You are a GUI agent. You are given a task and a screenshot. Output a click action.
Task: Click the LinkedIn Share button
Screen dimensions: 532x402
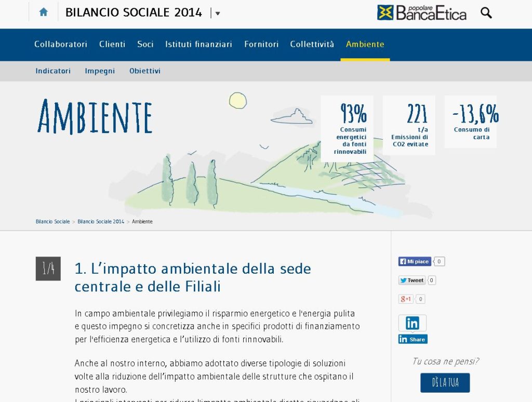click(413, 339)
